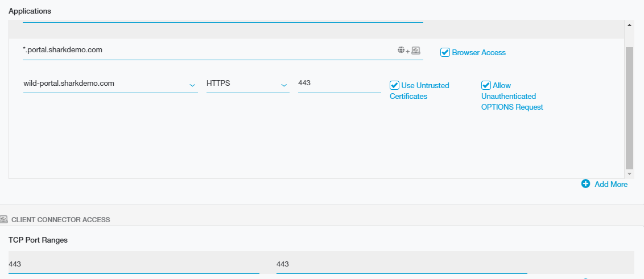Select the first TCP Port Ranges field

134,264
